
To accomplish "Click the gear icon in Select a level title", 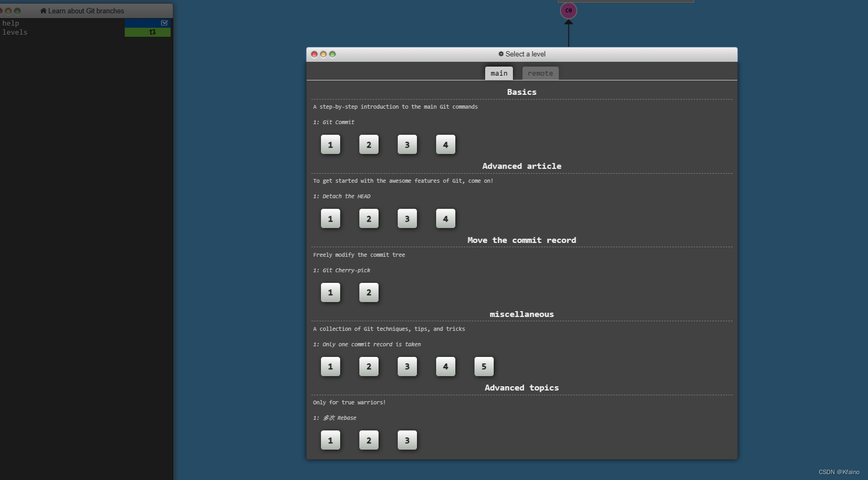I will pos(501,54).
